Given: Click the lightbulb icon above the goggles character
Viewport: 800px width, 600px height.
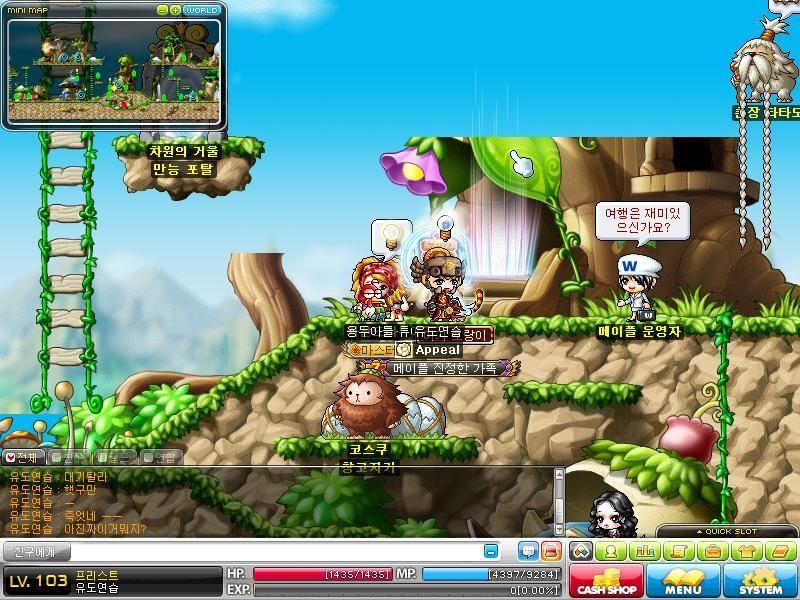Looking at the screenshot, I should pos(445,227).
